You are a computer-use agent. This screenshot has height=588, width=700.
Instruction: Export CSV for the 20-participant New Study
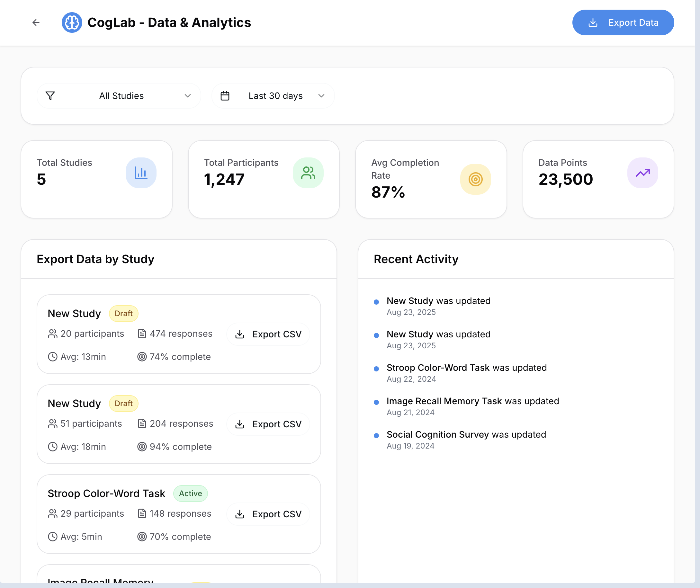click(268, 334)
